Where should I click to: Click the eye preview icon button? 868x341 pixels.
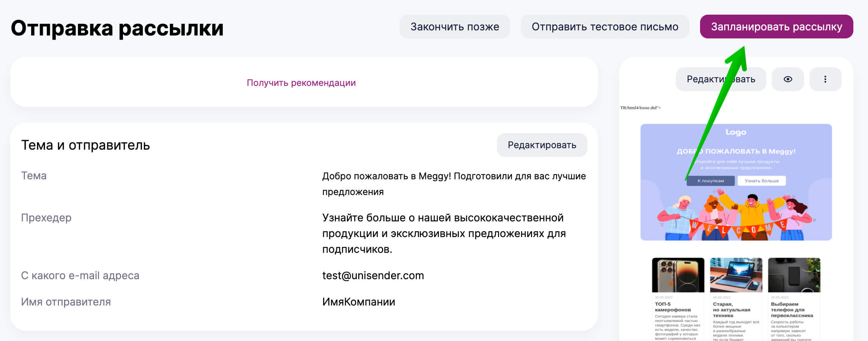(x=787, y=79)
